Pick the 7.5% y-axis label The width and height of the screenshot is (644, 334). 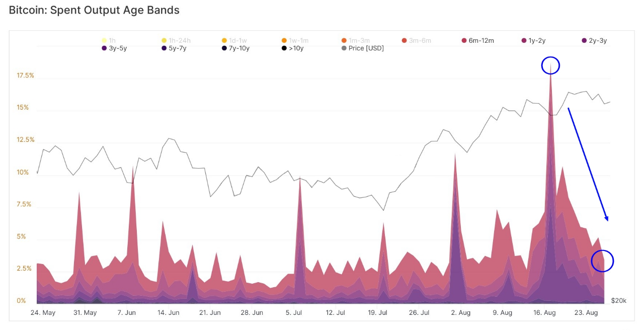25,205
